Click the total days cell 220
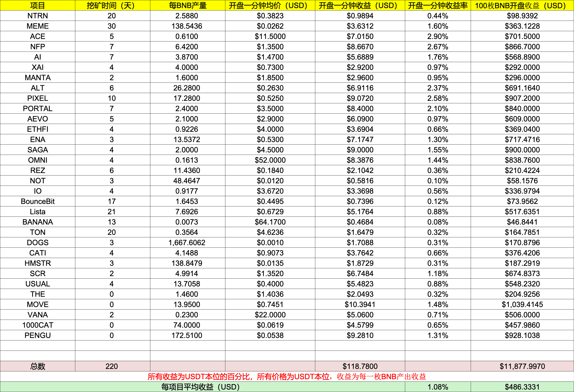Image resolution: width=574 pixels, height=392 pixels. 112,366
